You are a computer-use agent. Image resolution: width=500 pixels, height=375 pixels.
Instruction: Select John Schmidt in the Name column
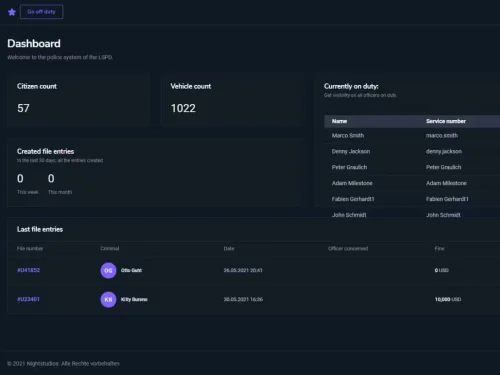[x=349, y=215]
